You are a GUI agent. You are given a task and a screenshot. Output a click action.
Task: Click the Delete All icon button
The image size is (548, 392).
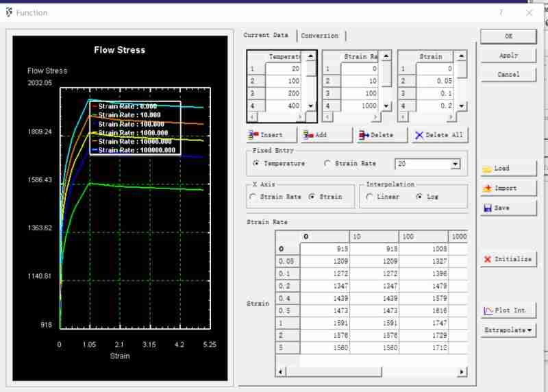point(439,135)
